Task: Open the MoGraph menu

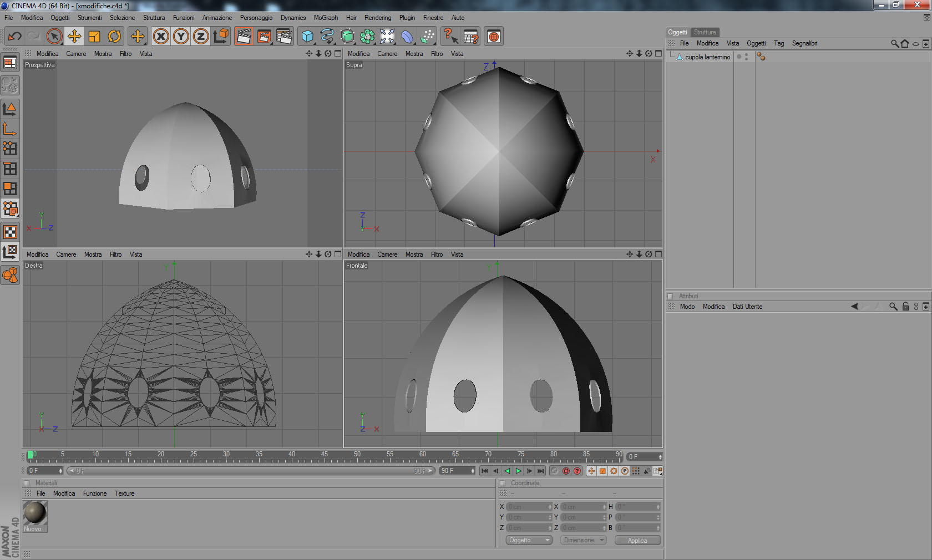Action: tap(326, 18)
